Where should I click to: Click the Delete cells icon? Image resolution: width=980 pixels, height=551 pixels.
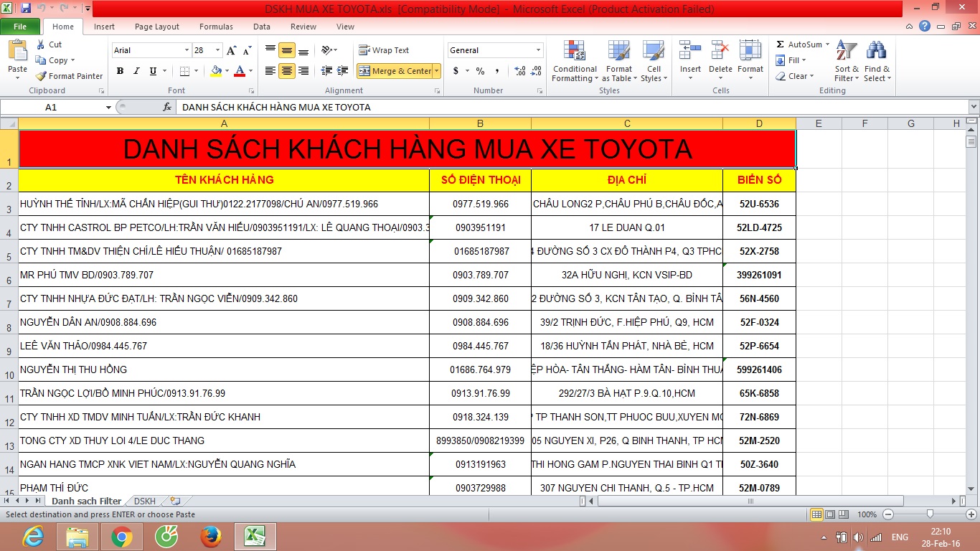[720, 51]
